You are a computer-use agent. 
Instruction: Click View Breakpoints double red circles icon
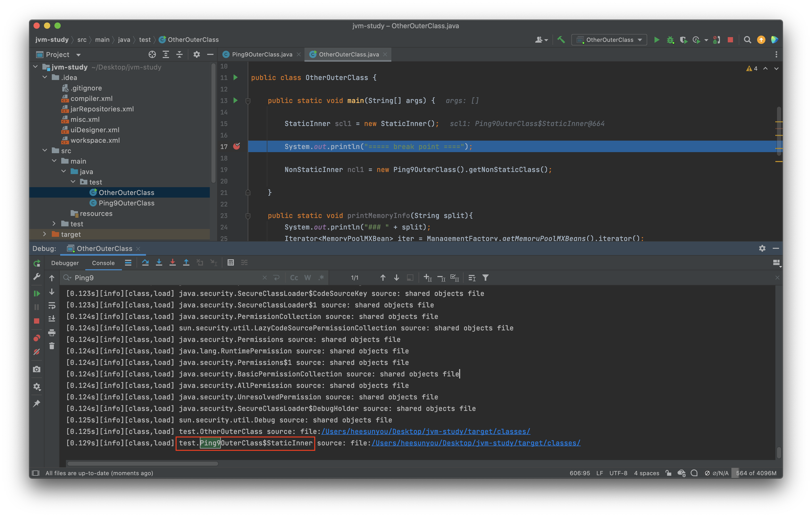coord(37,338)
